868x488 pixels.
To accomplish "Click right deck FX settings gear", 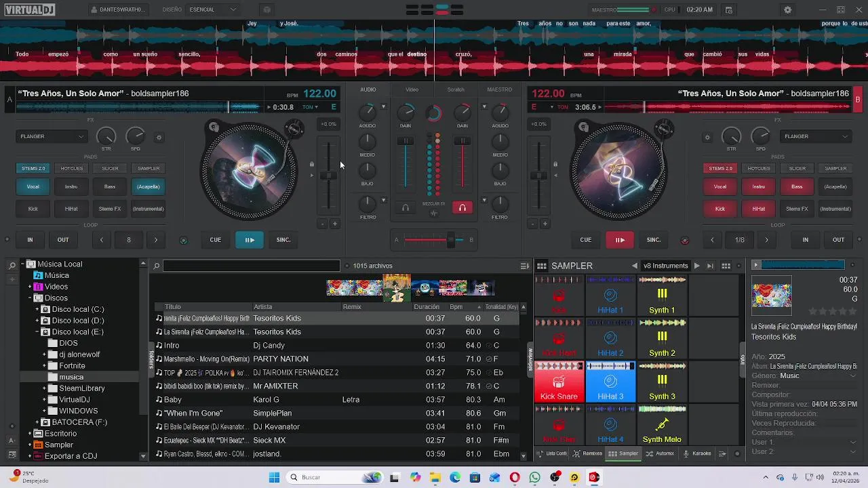I will (x=707, y=137).
